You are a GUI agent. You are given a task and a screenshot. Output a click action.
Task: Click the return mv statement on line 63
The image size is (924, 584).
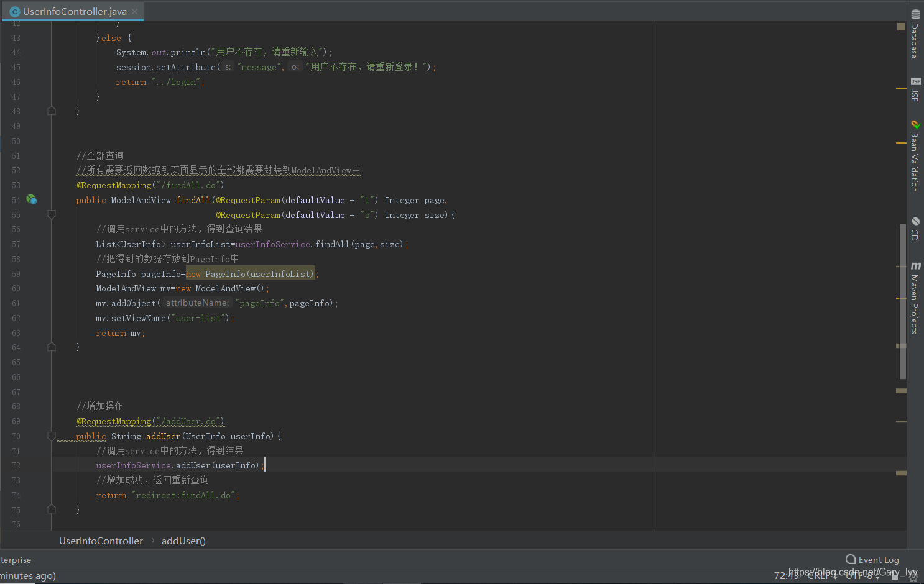[x=120, y=333]
